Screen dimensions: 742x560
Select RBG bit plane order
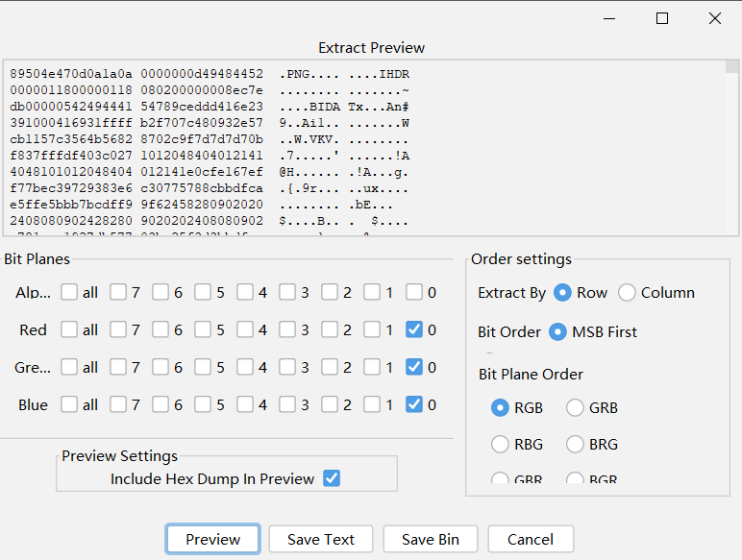click(x=500, y=444)
